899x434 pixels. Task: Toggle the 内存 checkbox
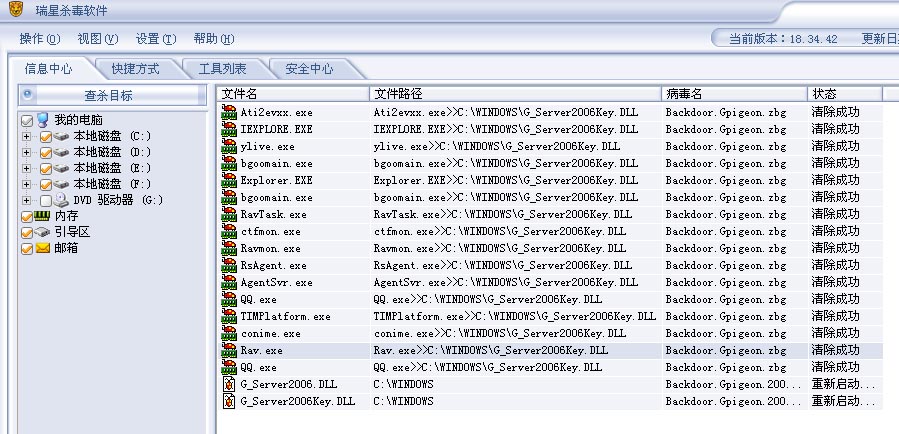tap(26, 217)
